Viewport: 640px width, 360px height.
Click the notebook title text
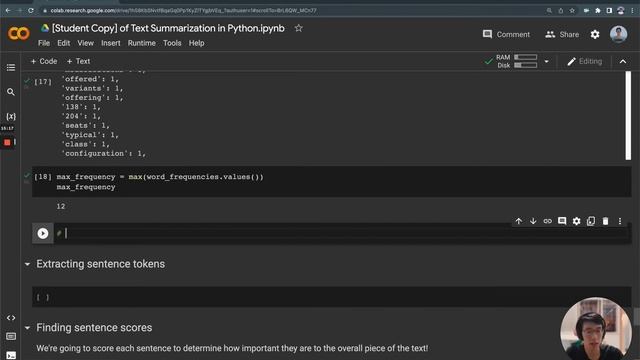(x=168, y=28)
